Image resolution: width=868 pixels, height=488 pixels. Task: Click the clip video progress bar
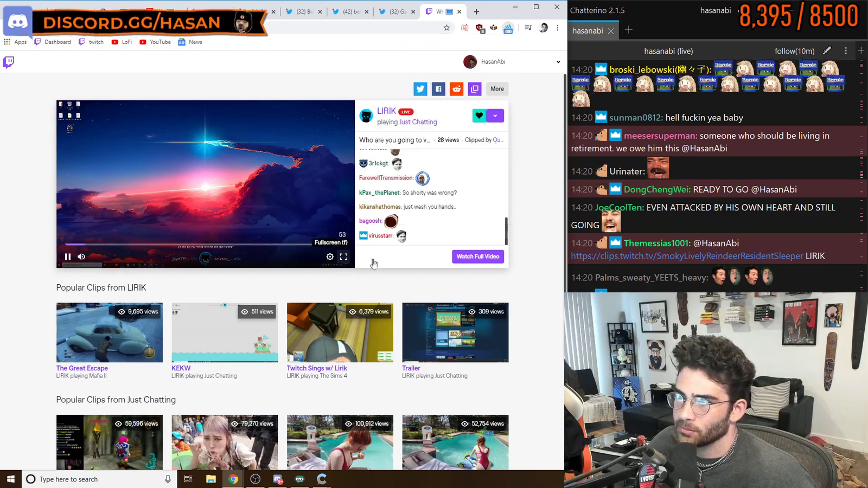point(205,245)
